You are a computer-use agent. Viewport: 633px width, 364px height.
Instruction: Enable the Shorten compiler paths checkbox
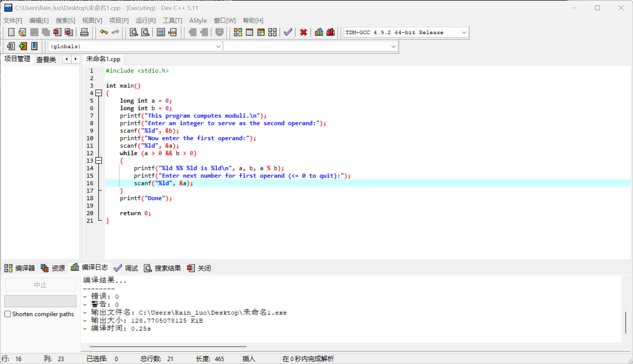pyautogui.click(x=8, y=314)
